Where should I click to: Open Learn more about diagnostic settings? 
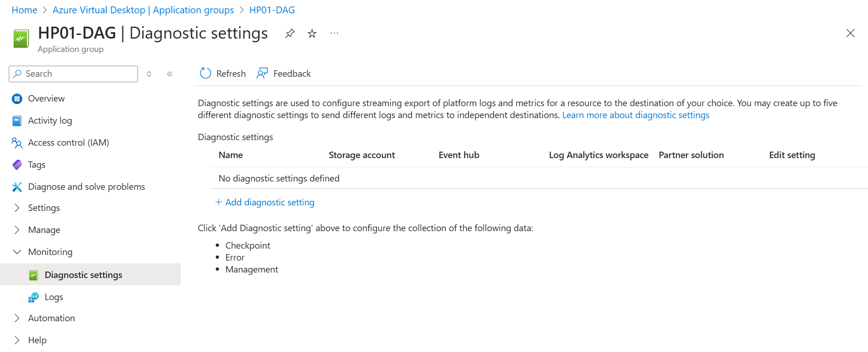click(x=636, y=115)
